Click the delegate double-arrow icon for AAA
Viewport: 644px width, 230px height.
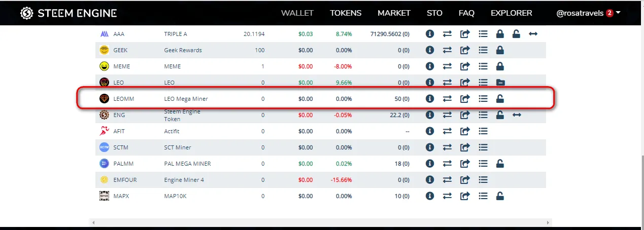[x=533, y=34]
